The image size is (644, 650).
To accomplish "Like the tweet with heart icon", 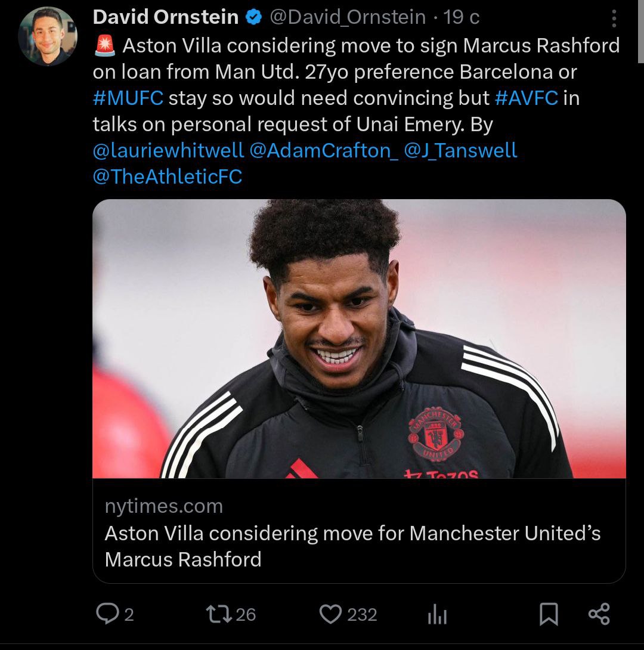I will pyautogui.click(x=330, y=614).
